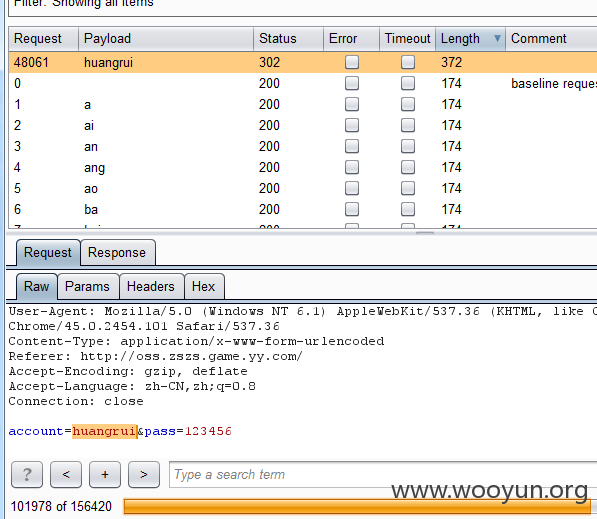This screenshot has height=519, width=597.
Task: Click the orange attack progress bar
Action: [357, 506]
